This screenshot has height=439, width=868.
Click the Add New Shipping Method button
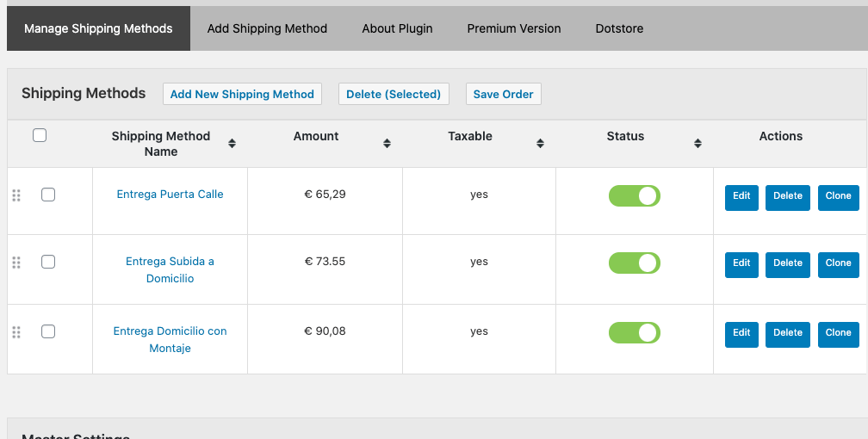[x=242, y=94]
